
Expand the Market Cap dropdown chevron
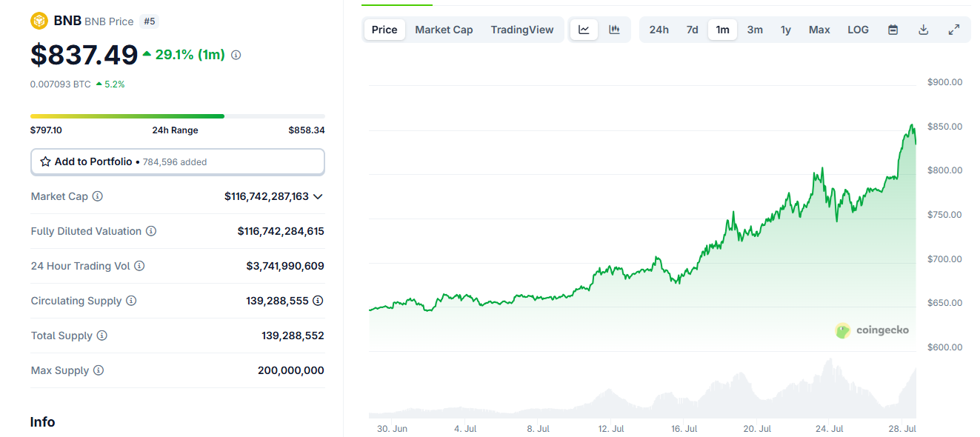point(318,196)
